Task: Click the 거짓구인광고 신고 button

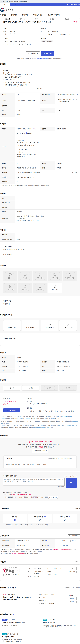Action: (74, 536)
